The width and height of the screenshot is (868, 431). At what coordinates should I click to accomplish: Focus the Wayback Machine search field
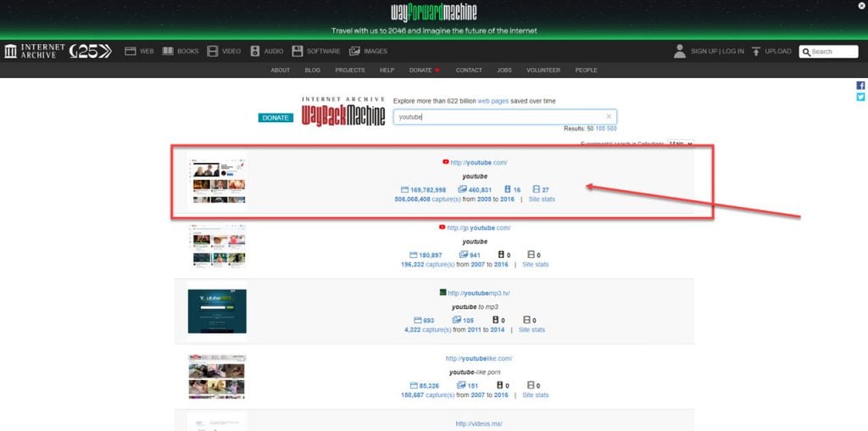click(505, 117)
